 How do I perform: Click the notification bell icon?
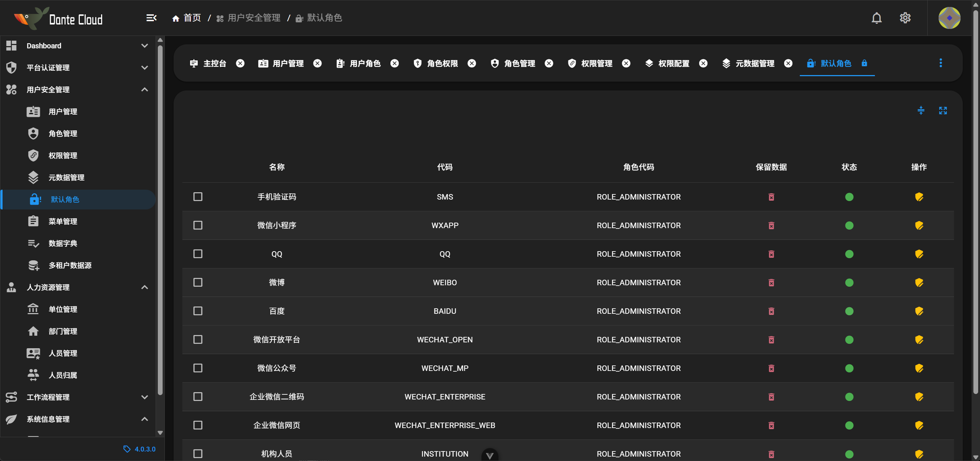coord(876,18)
